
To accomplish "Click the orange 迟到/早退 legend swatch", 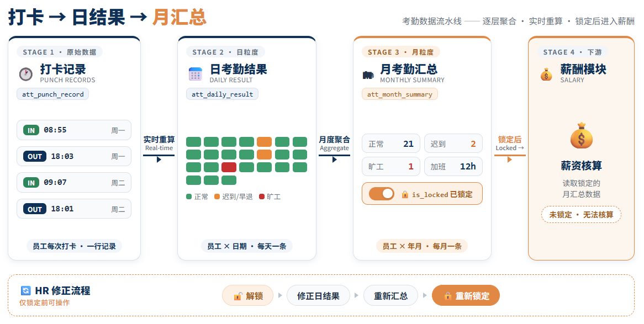I will [x=217, y=196].
